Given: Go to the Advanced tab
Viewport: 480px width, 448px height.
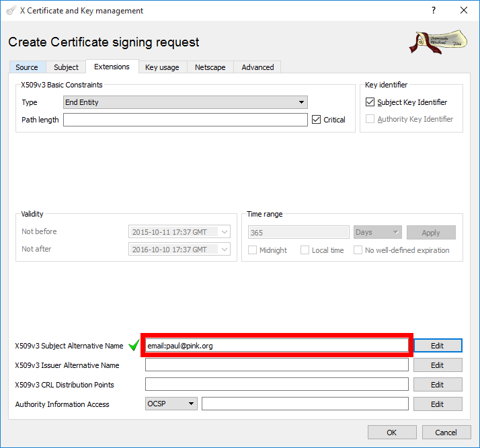Looking at the screenshot, I should (257, 67).
